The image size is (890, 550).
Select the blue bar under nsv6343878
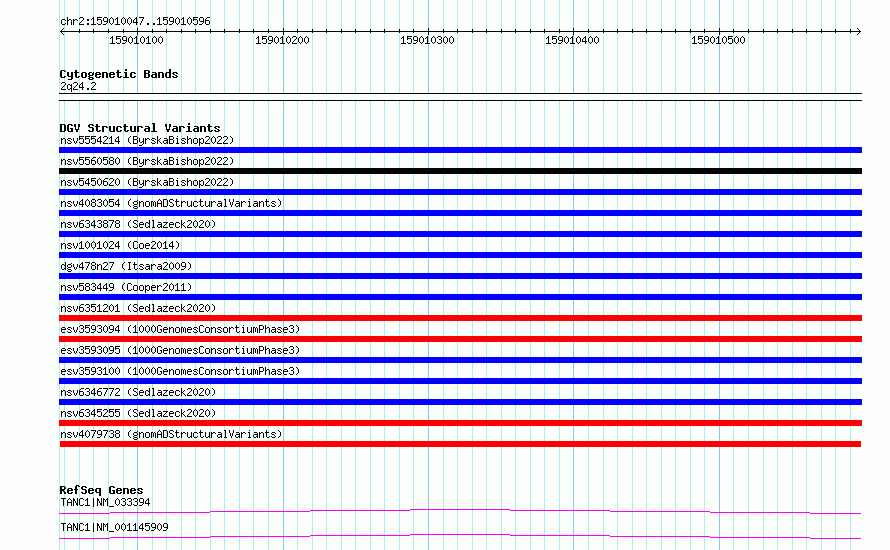pyautogui.click(x=460, y=234)
